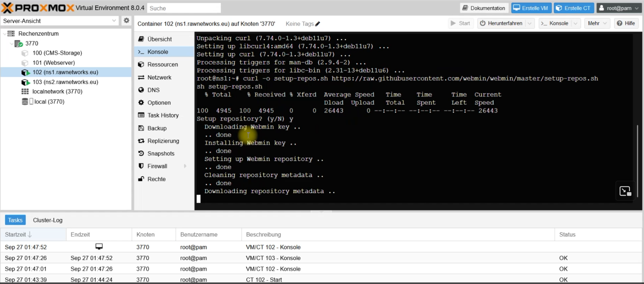
Task: Sort by the Status column header
Action: (x=598, y=234)
